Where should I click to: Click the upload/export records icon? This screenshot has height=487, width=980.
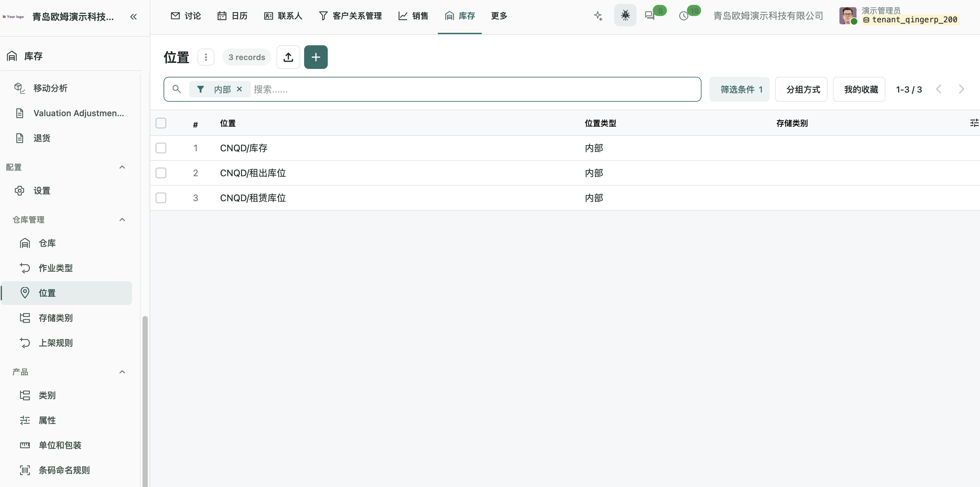288,57
